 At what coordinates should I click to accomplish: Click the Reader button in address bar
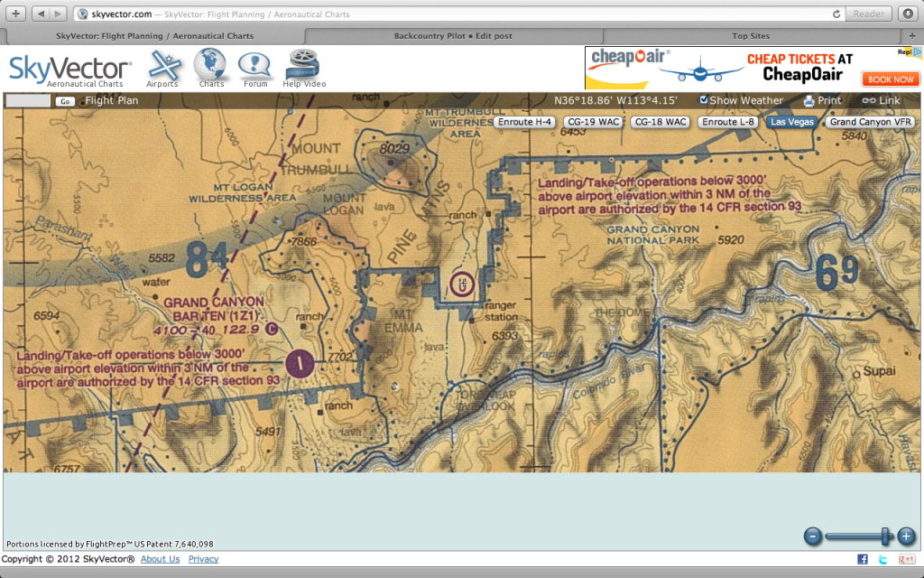click(x=869, y=14)
